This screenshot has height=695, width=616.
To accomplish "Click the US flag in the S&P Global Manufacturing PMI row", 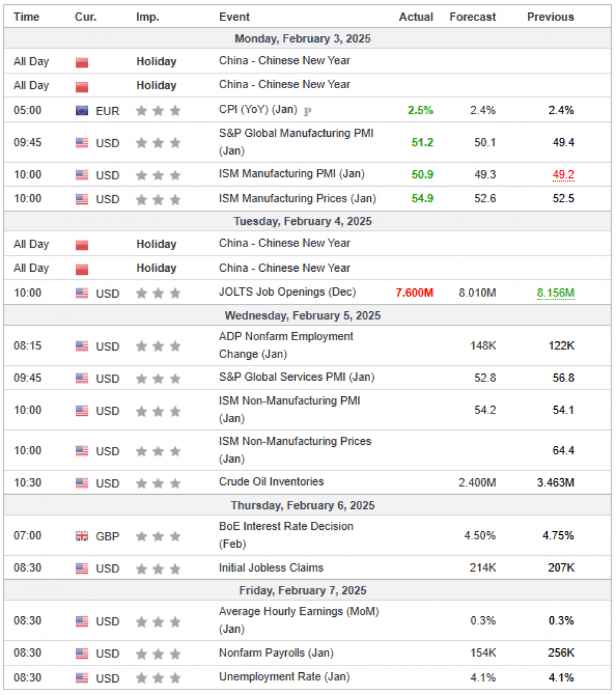I will point(81,143).
